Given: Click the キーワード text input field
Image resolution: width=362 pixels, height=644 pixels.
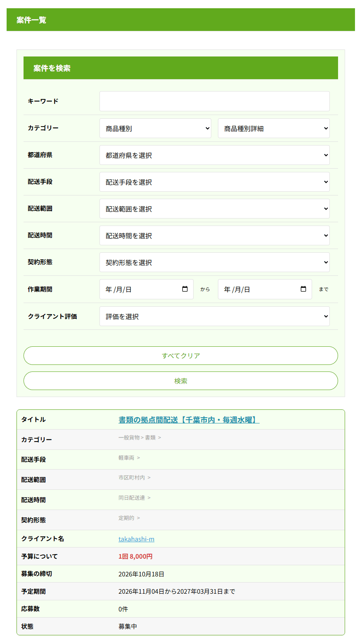Looking at the screenshot, I should click(214, 101).
